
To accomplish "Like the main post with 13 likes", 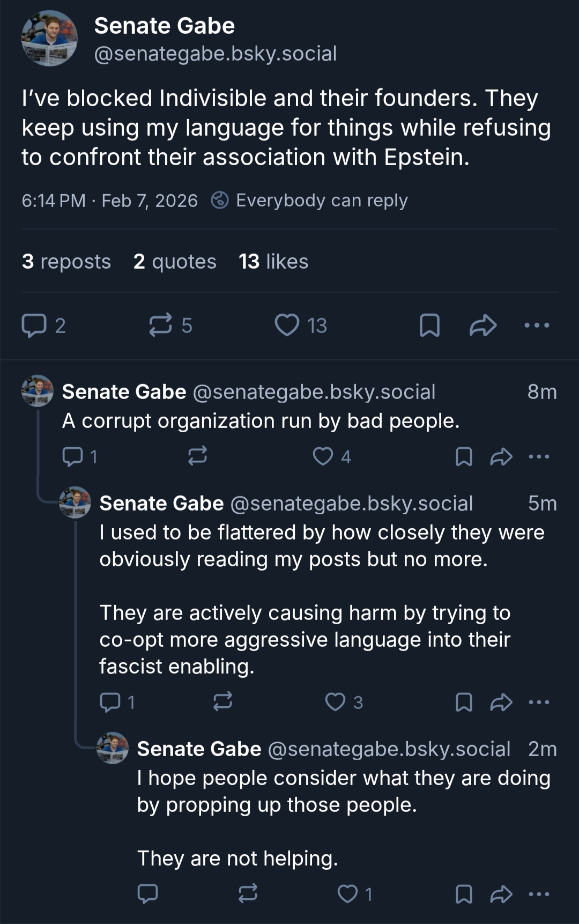I will pos(287,326).
